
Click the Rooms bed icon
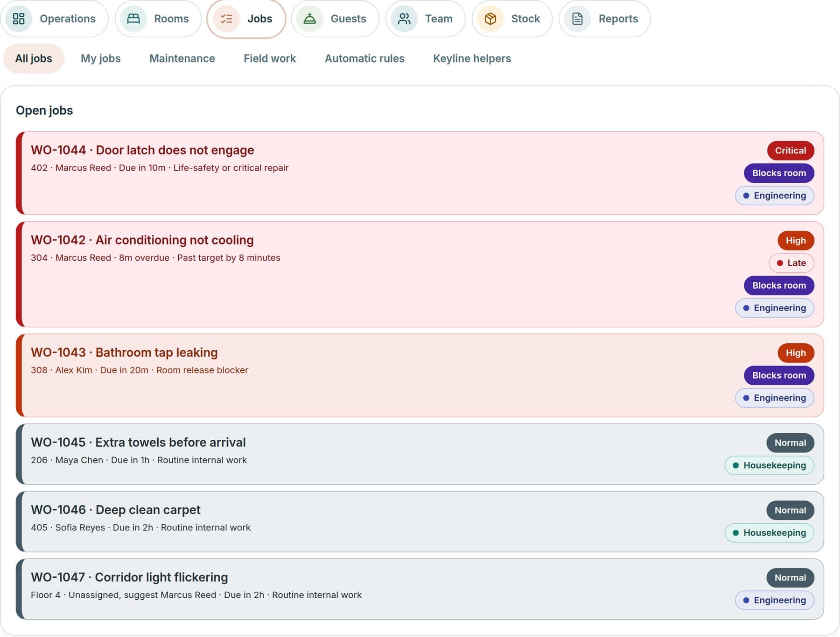(x=133, y=19)
